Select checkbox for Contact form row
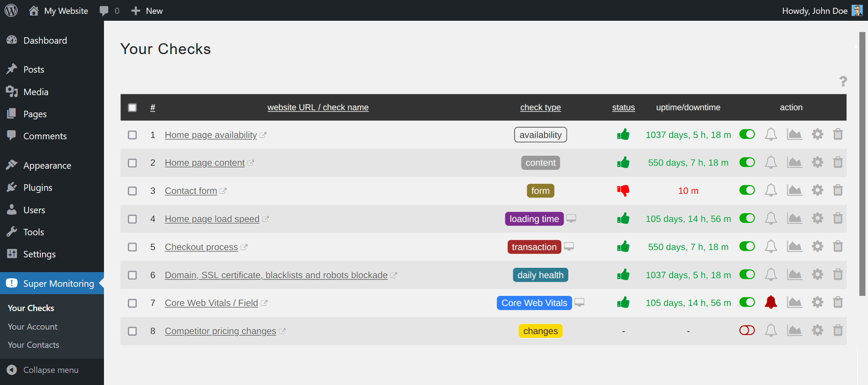The image size is (868, 385). click(133, 191)
